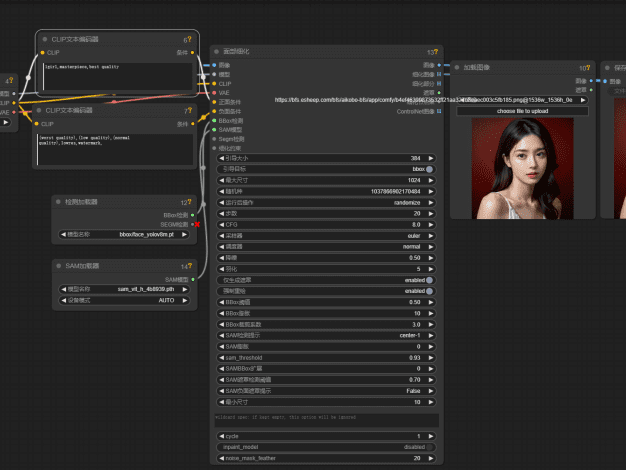Increase the noise_mask_feather value

(x=431, y=458)
